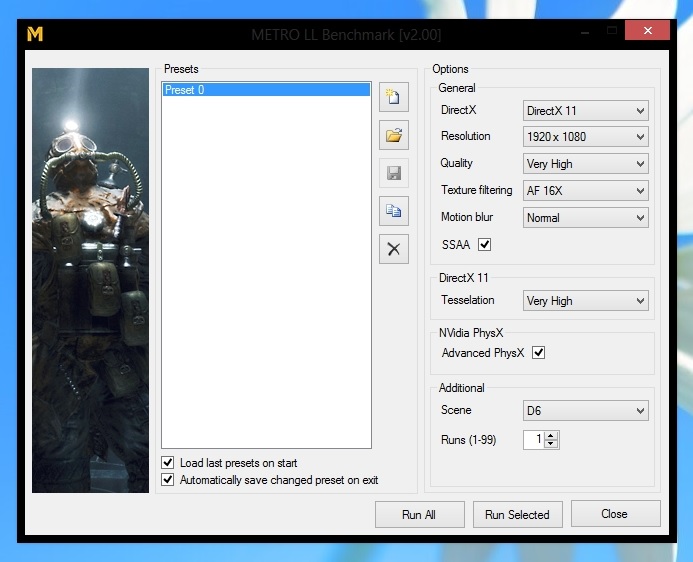
Task: Click the Close button at bottom
Action: [x=616, y=513]
